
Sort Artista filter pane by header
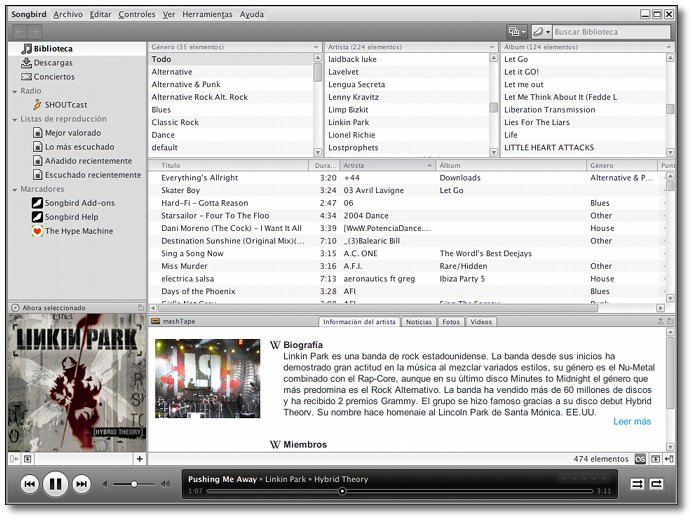pyautogui.click(x=411, y=47)
